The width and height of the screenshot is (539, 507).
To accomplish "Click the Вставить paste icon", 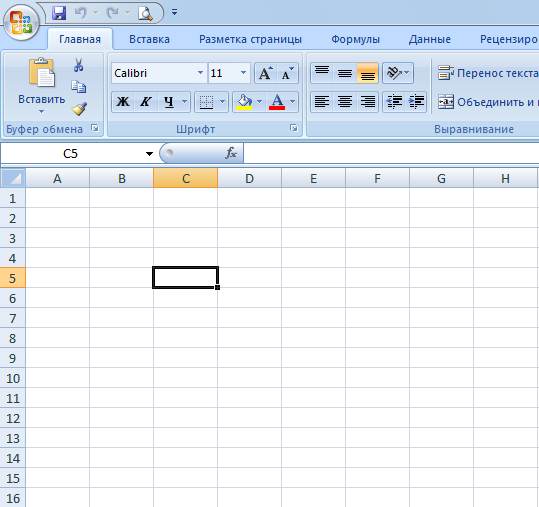I will [42, 73].
